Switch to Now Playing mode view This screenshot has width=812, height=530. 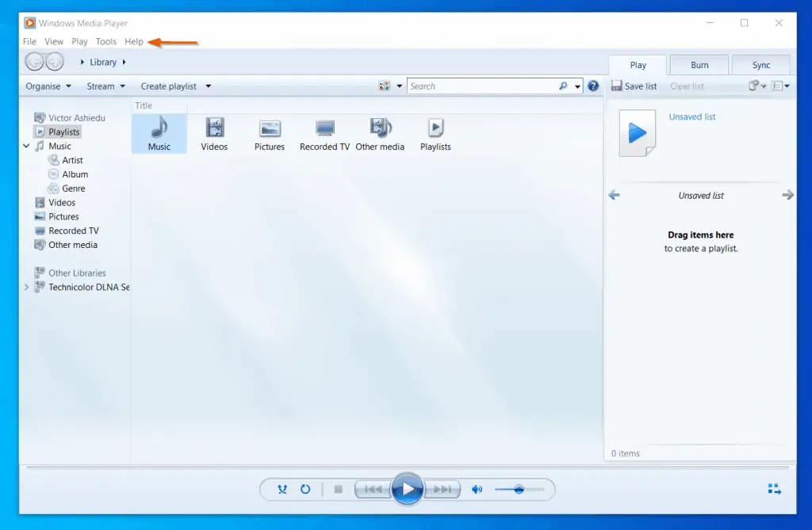(x=772, y=489)
